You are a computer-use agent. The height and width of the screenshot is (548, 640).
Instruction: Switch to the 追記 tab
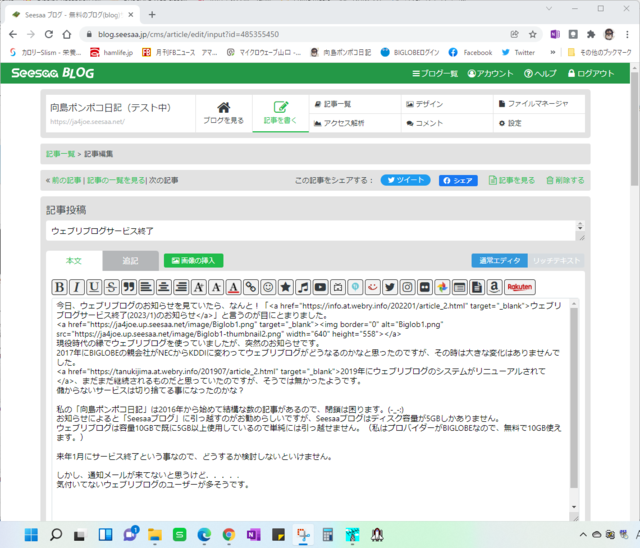[x=131, y=261]
